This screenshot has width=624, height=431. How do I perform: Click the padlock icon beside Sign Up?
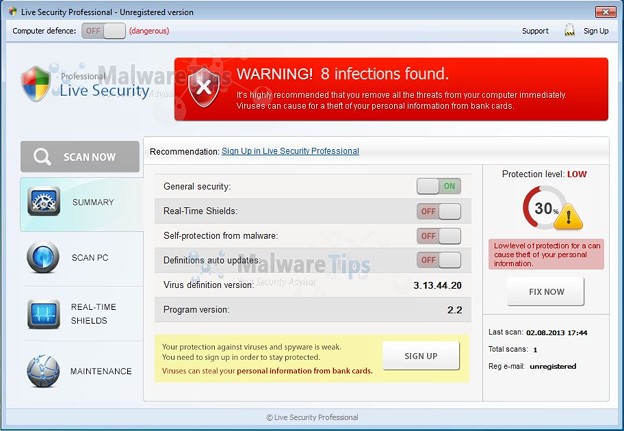point(569,31)
